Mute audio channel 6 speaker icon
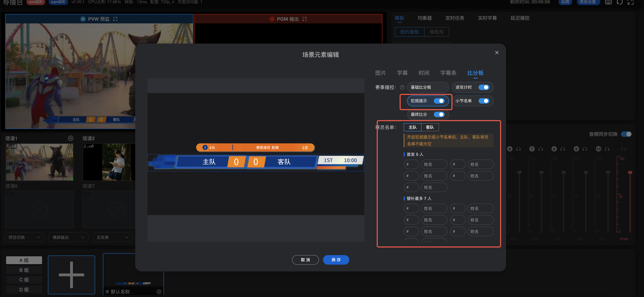 pos(513,239)
